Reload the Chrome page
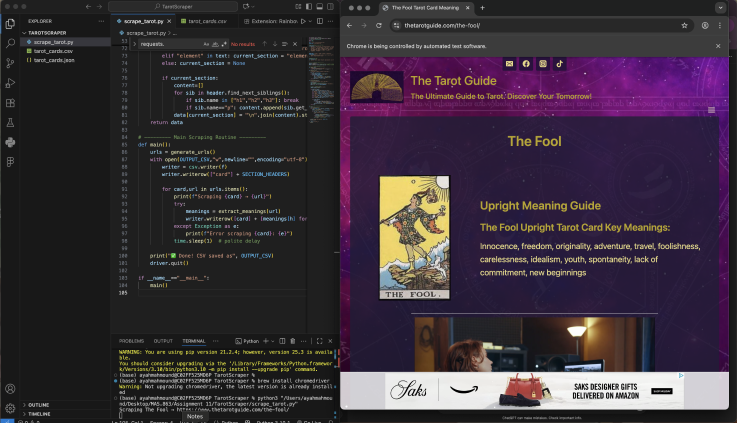This screenshot has width=737, height=423. (x=379, y=25)
